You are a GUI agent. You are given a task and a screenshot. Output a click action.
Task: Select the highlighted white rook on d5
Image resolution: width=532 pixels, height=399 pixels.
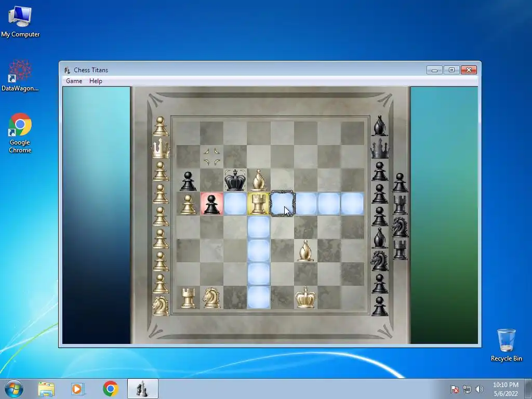click(259, 204)
